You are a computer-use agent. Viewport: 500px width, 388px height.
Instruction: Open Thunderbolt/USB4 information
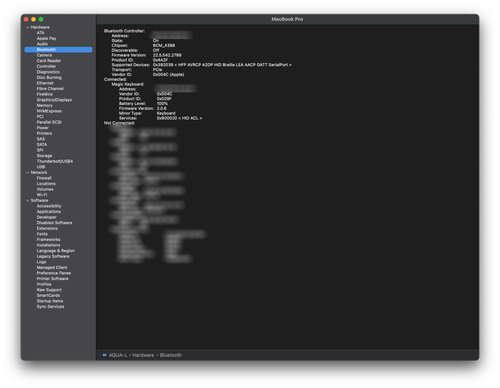55,161
